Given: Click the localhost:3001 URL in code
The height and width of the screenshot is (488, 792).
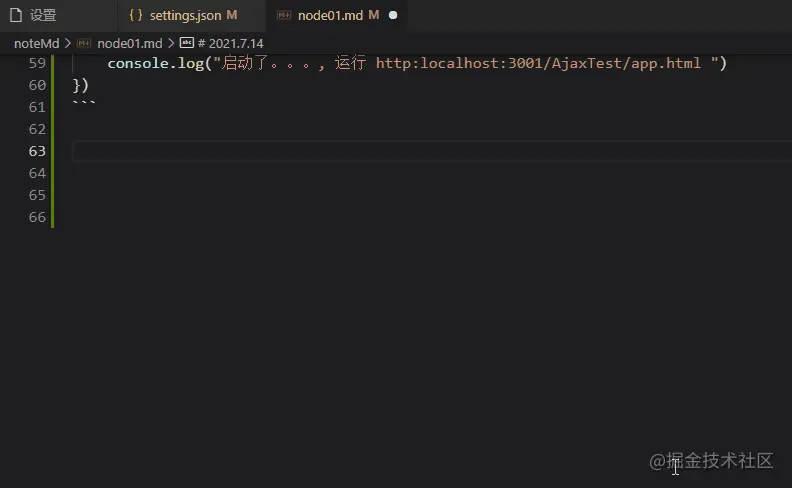Looking at the screenshot, I should tap(538, 63).
